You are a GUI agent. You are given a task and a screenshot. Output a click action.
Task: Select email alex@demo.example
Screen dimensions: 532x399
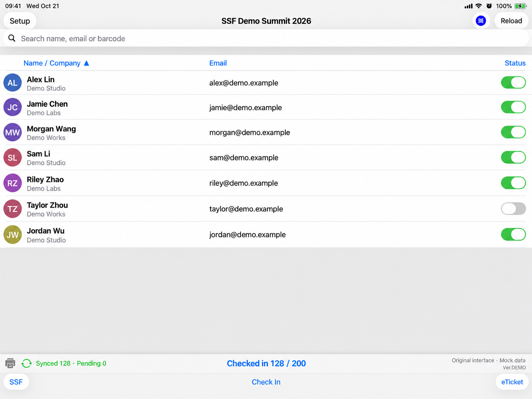[244, 83]
